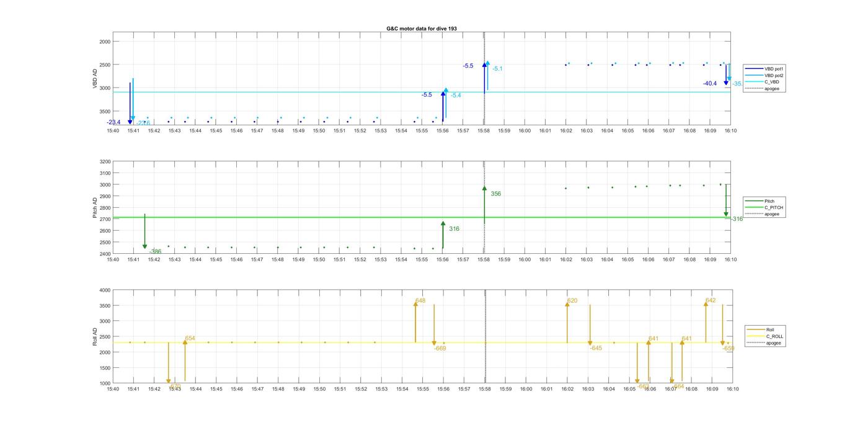Click the "642" label in the Roll plot

711,300
